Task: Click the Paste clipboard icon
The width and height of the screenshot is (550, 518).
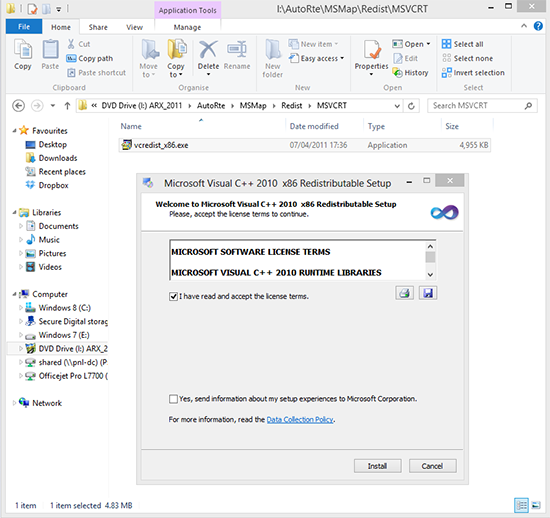Action: click(x=50, y=49)
